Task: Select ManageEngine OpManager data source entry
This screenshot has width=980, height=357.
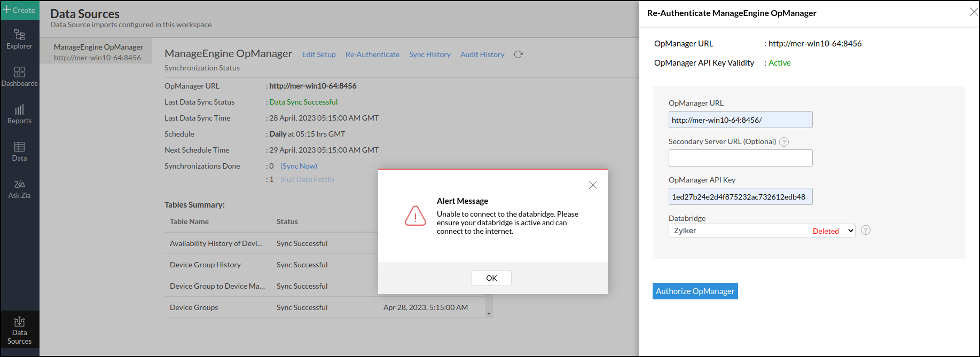Action: tap(98, 52)
